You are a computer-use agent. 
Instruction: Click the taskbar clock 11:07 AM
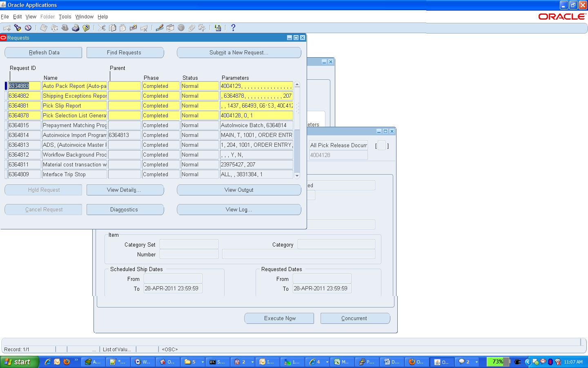pyautogui.click(x=573, y=362)
